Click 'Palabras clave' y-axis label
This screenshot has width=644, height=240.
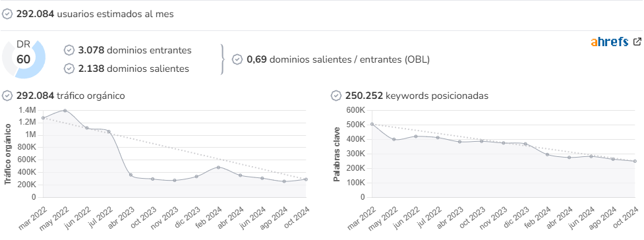pyautogui.click(x=337, y=154)
